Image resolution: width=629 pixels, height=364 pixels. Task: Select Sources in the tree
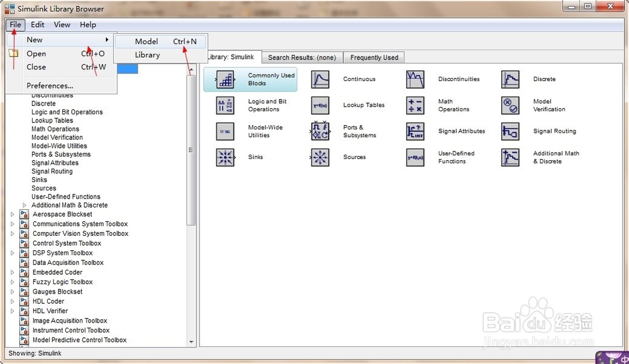[44, 188]
